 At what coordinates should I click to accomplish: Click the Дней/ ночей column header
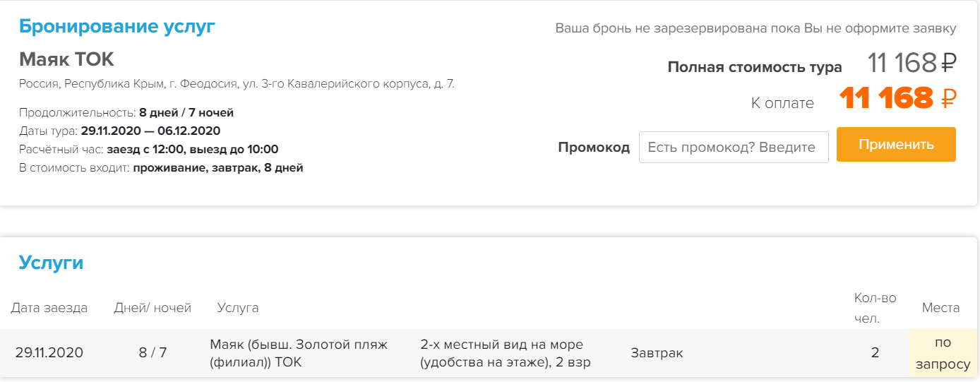tap(153, 308)
